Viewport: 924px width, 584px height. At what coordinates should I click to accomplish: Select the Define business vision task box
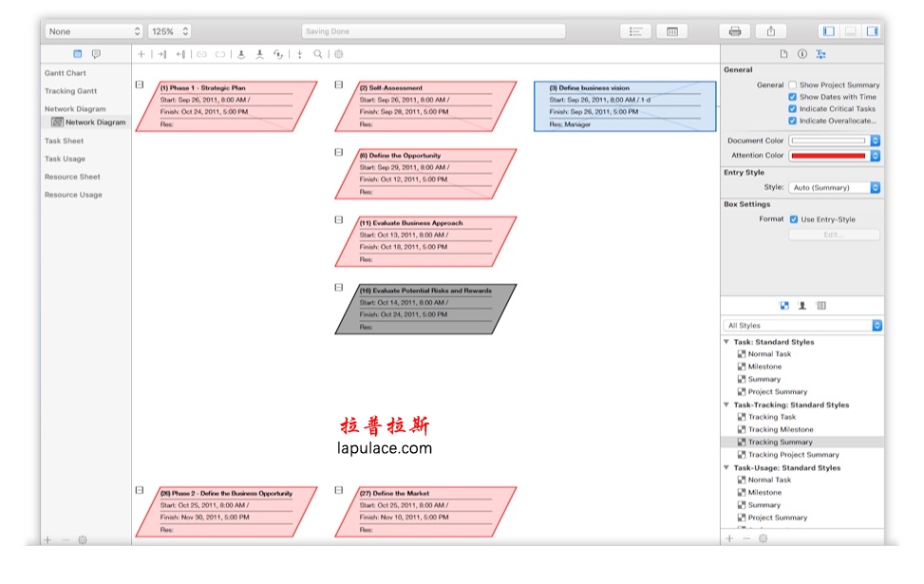click(x=625, y=106)
